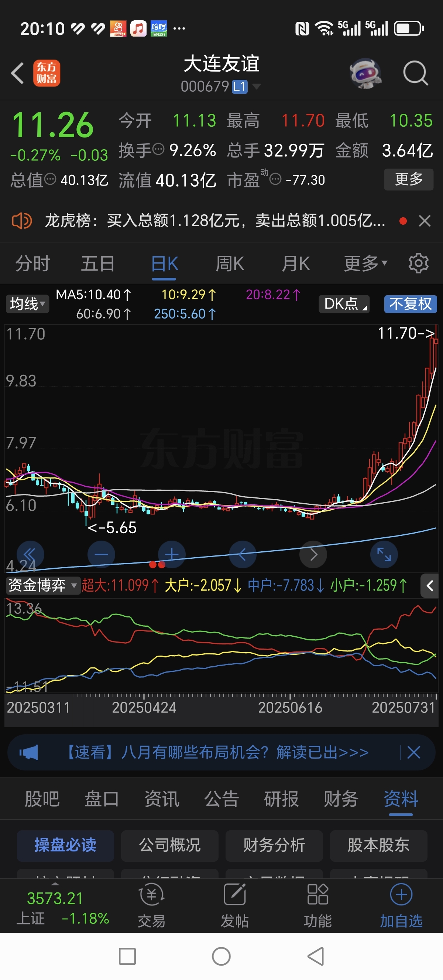Open the 财务分析 section
This screenshot has width=443, height=980.
(274, 845)
